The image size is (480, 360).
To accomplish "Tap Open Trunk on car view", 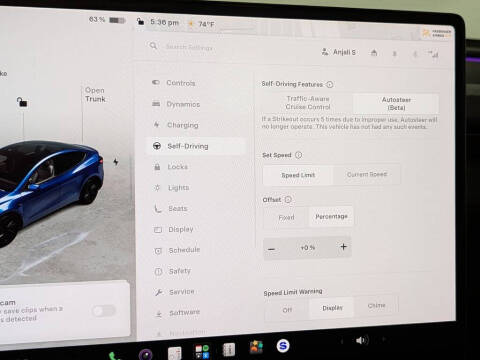I will [95, 95].
